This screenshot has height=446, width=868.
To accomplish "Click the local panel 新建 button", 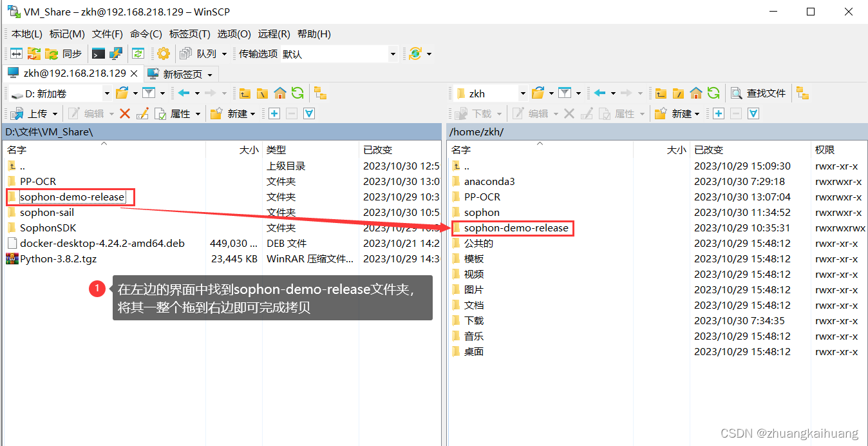I will 231,113.
